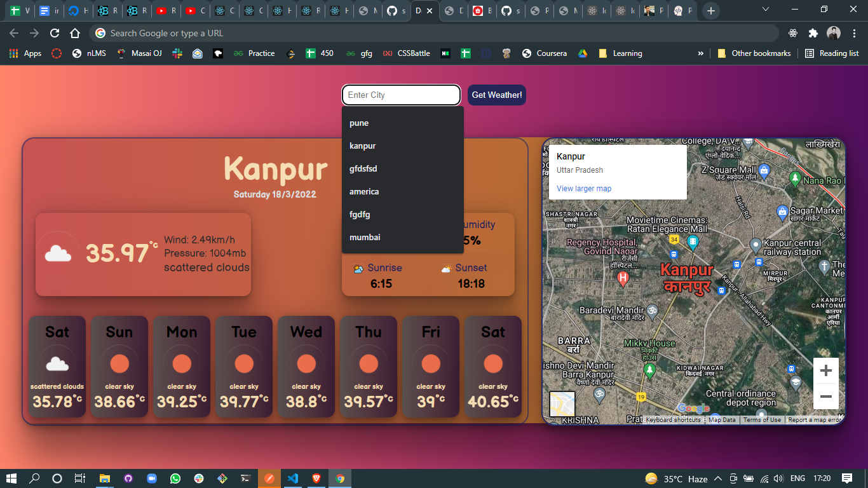Open the Other bookmarks folder
The width and height of the screenshot is (868, 488).
click(x=754, y=53)
